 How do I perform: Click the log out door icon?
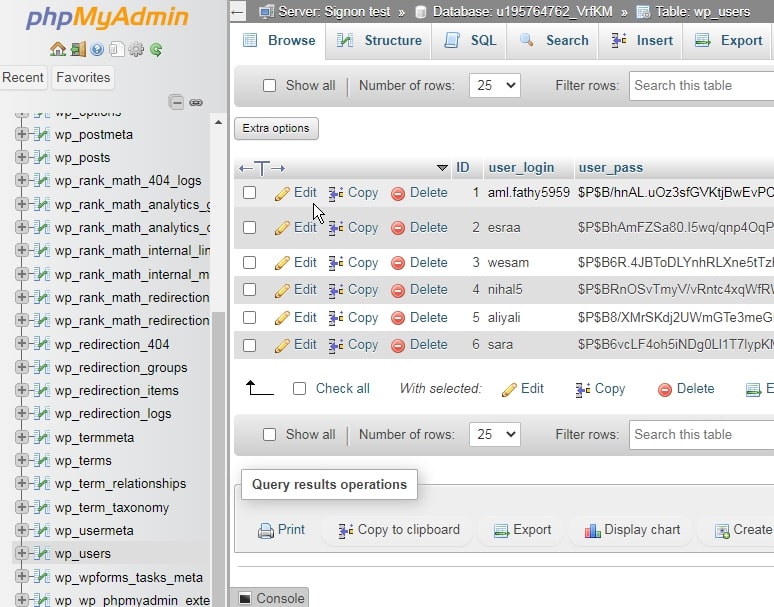pyautogui.click(x=78, y=49)
